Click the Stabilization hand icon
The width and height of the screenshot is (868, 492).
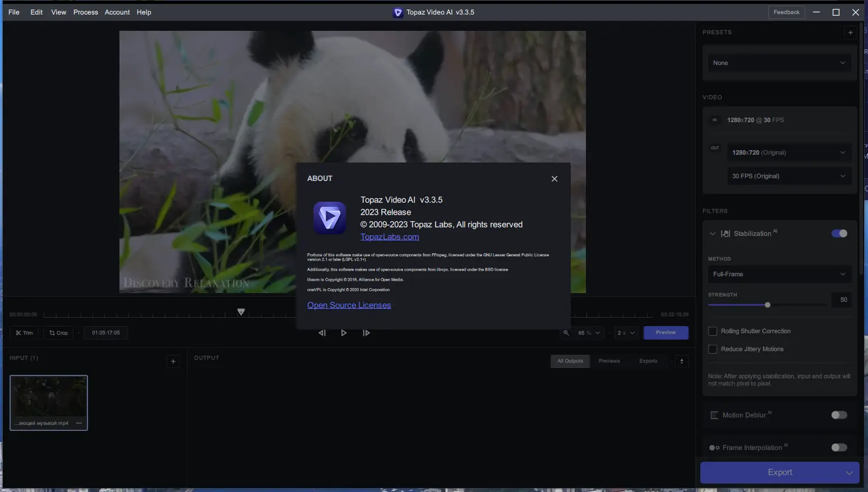tap(726, 234)
